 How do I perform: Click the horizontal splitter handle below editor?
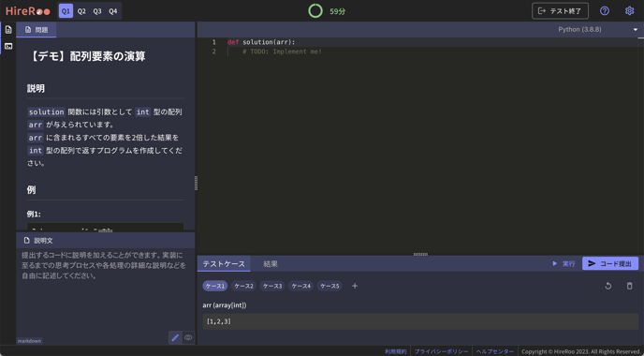420,255
